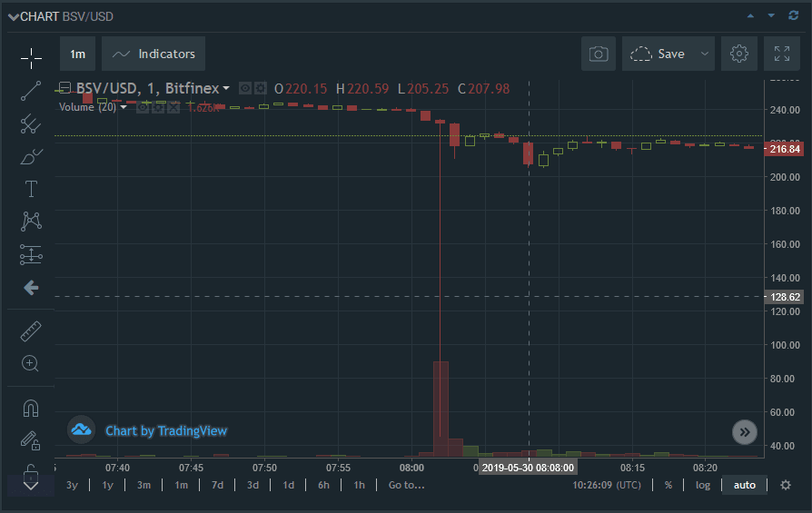Choose the brush drawing tool
Viewport: 812px width, 513px height.
31,156
